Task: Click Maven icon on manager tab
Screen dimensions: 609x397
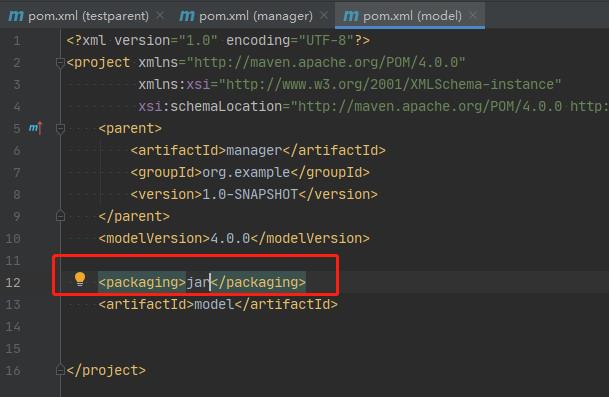Action: (187, 16)
